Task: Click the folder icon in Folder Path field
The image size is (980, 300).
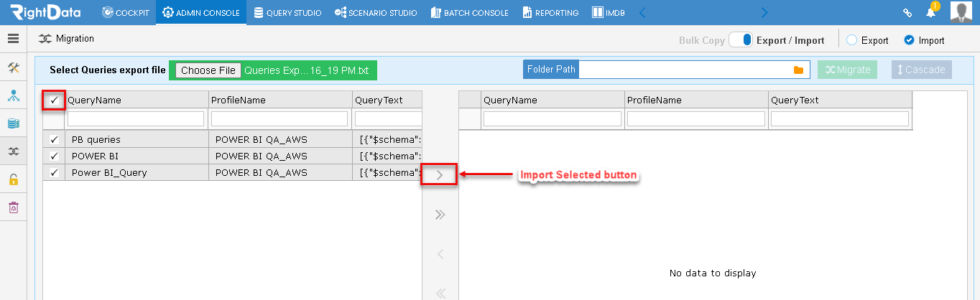Action: coord(798,70)
